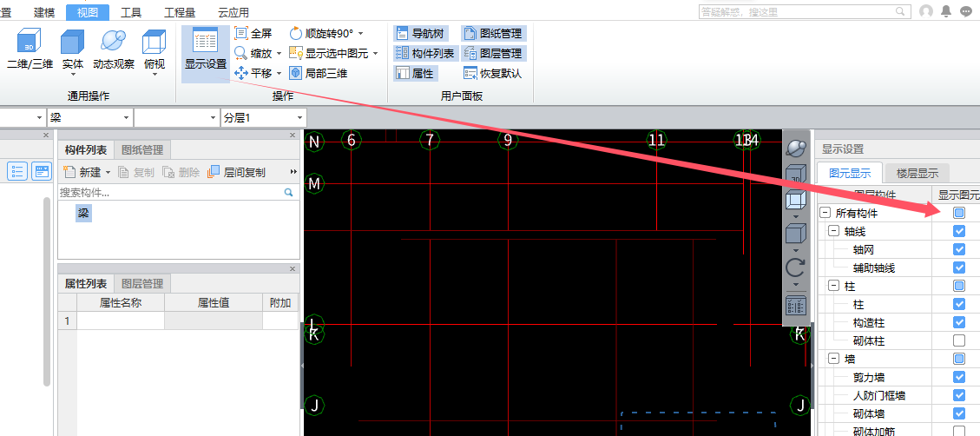Viewport: 980px width, 436px height.
Task: Open the 云应用 ribbon tab
Action: click(x=233, y=12)
